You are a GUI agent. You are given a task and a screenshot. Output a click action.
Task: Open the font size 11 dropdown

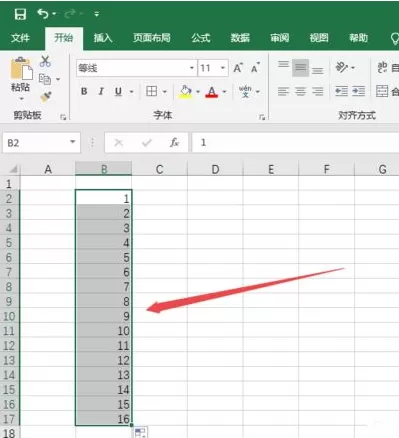point(223,68)
